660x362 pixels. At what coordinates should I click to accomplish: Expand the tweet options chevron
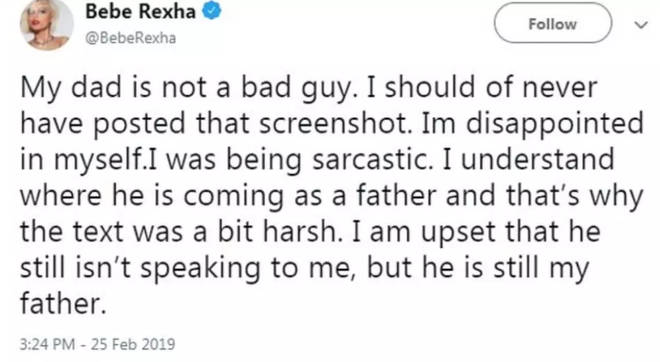641,24
